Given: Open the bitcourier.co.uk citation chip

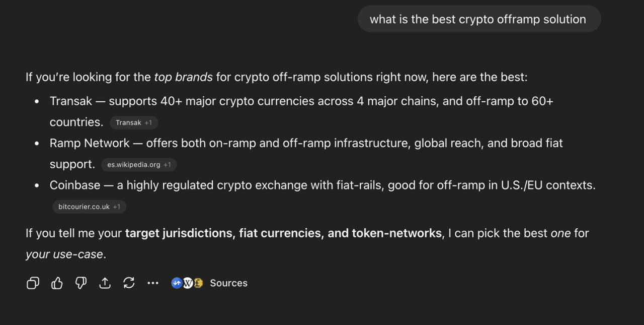Looking at the screenshot, I should click(89, 207).
